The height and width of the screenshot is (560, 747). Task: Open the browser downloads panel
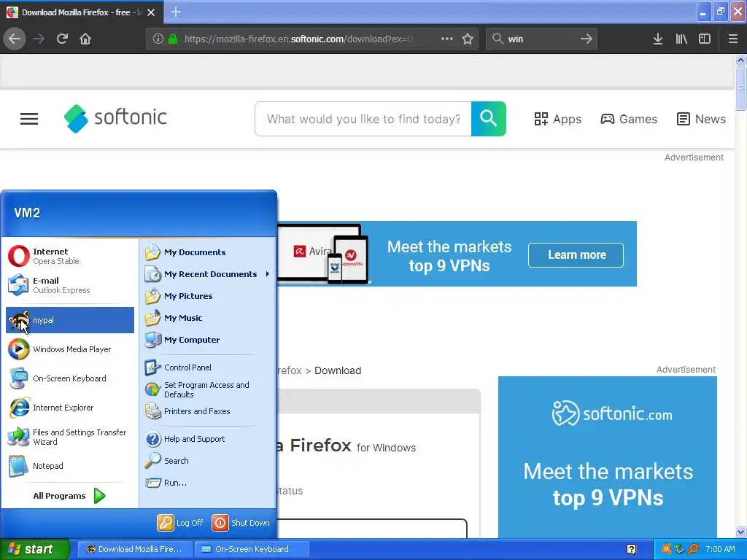click(657, 39)
